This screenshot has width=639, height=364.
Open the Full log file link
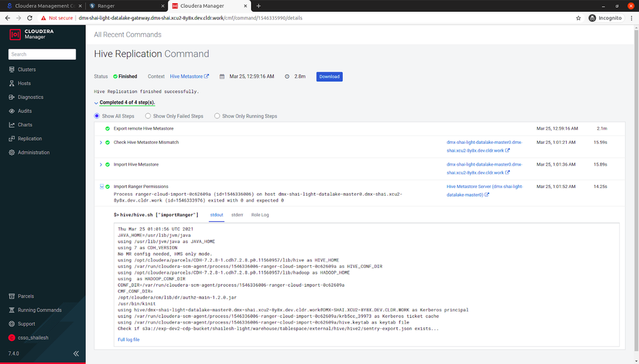click(x=129, y=340)
